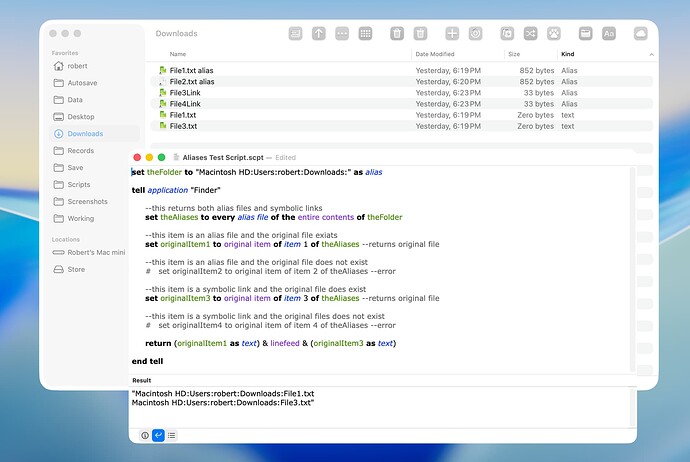The image size is (690, 462).
Task: Click the commented 'set originalItem2' line
Action: 271,271
